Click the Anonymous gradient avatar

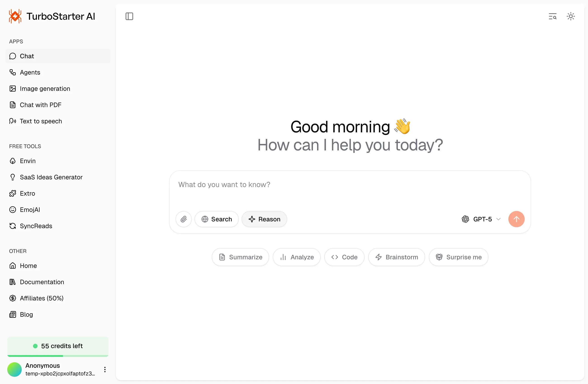(14, 370)
